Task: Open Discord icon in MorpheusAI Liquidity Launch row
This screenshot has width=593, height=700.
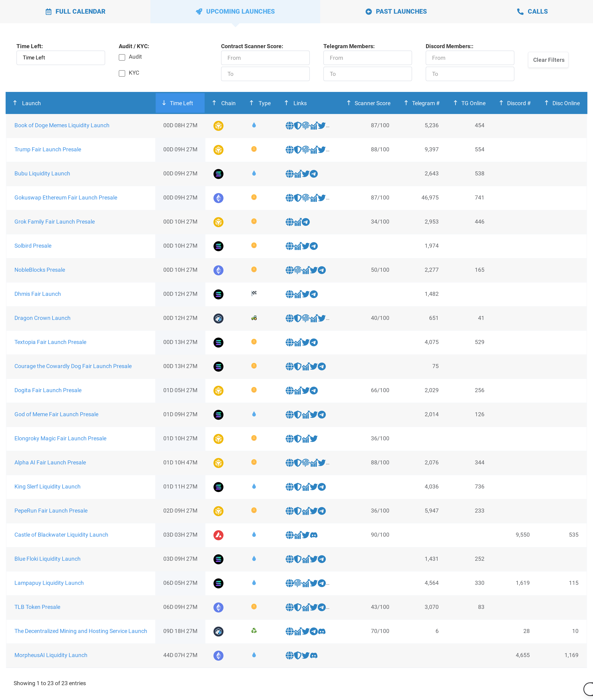Action: 314,655
